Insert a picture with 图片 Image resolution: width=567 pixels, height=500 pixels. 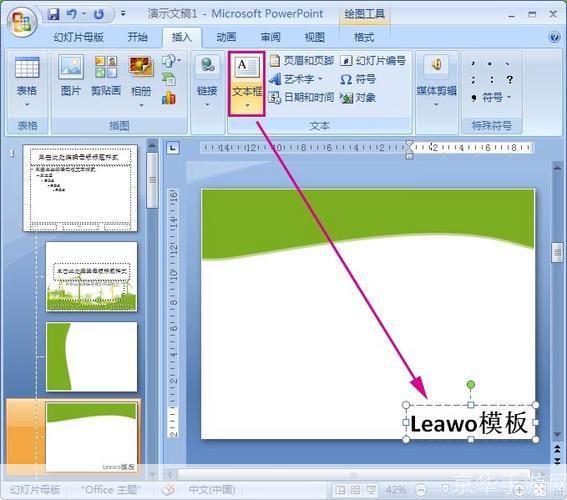pos(71,75)
